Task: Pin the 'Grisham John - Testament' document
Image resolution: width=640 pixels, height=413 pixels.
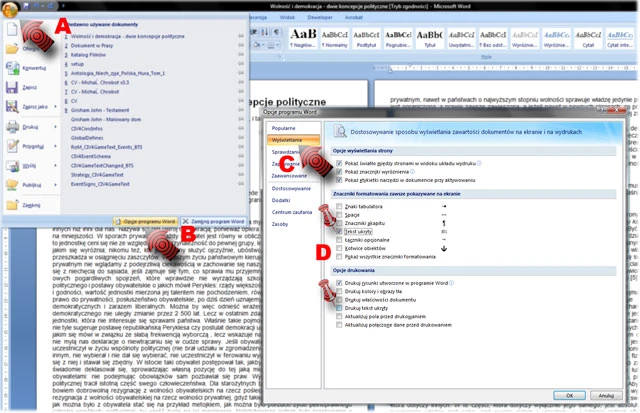Action: [x=241, y=110]
